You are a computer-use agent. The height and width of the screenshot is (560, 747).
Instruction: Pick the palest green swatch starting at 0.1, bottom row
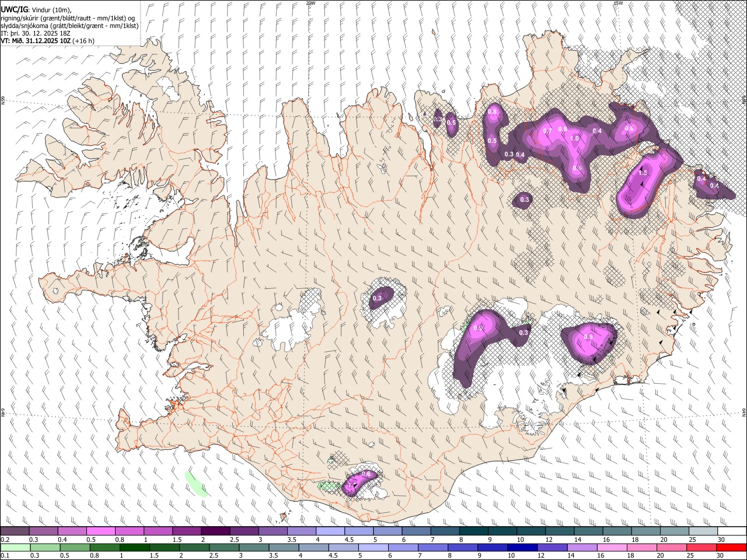point(15,548)
